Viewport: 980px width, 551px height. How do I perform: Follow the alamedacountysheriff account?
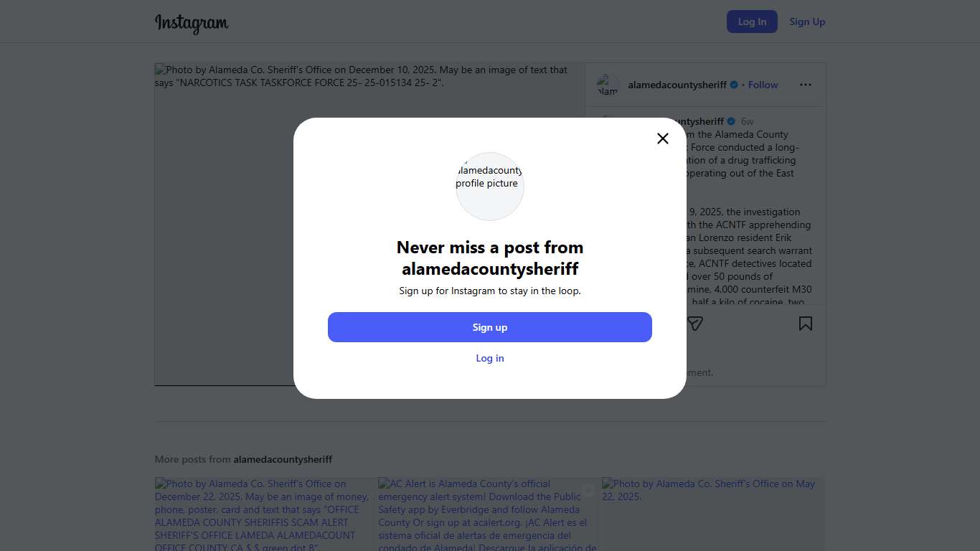click(763, 85)
